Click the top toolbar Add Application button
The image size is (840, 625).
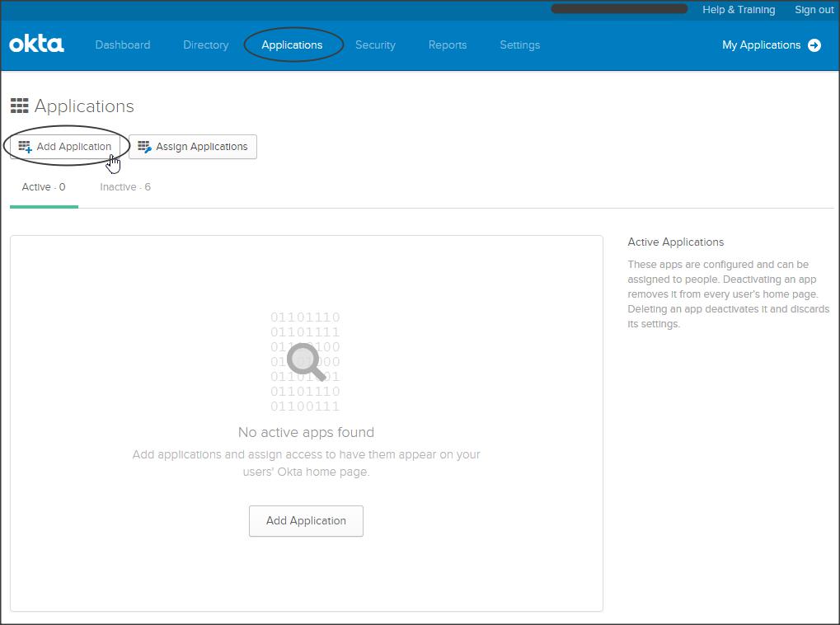(65, 146)
